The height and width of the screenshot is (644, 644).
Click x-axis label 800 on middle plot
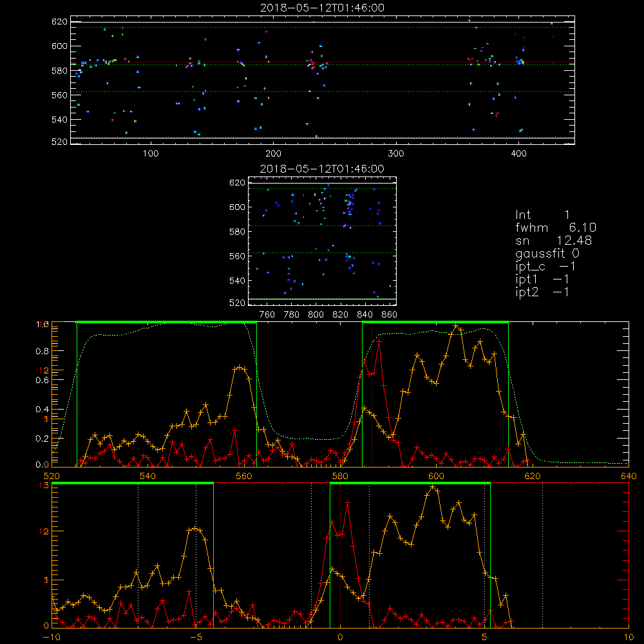[316, 315]
